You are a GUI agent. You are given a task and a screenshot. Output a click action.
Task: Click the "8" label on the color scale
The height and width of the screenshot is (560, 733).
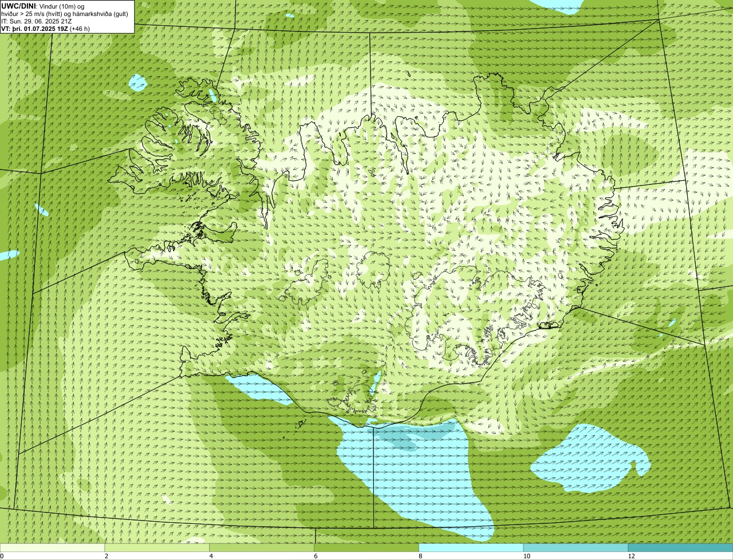point(420,556)
